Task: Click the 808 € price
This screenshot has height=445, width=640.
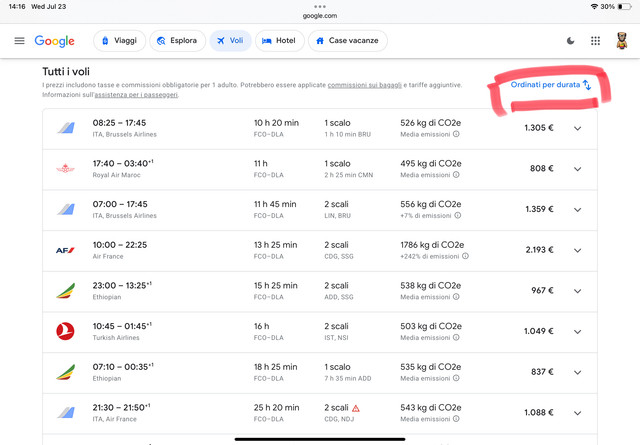Action: pyautogui.click(x=542, y=168)
